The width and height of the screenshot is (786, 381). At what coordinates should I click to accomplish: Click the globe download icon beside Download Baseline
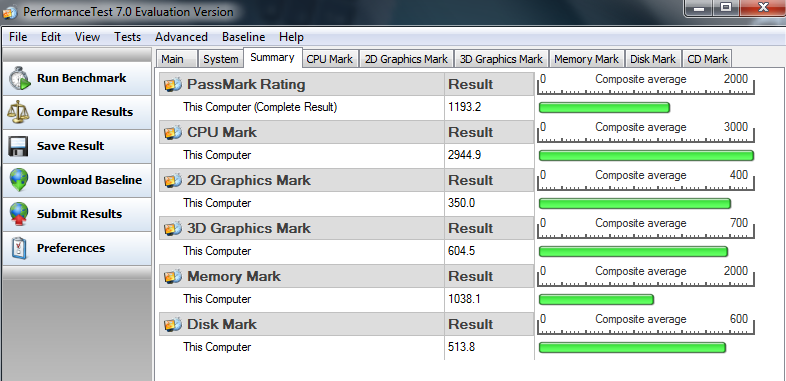pos(19,180)
